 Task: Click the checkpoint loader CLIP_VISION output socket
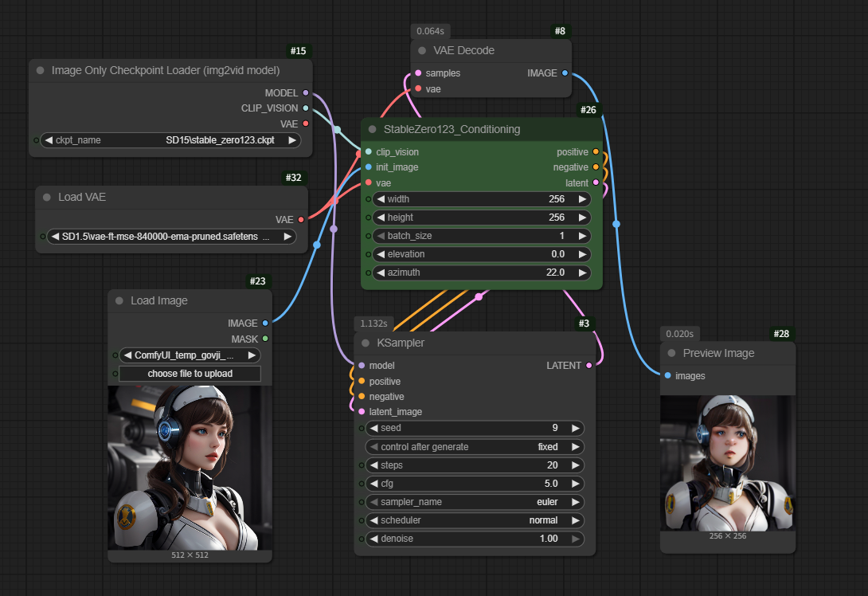point(306,108)
